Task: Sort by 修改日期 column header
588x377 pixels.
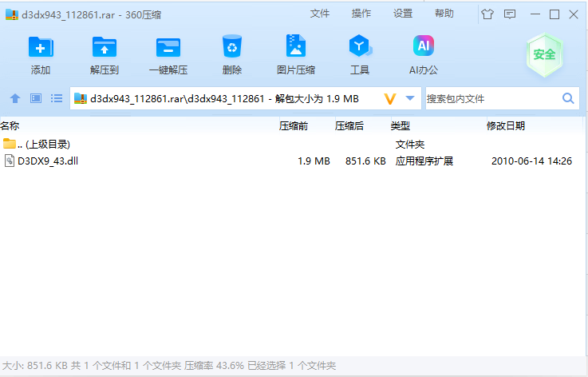Action: pos(535,125)
